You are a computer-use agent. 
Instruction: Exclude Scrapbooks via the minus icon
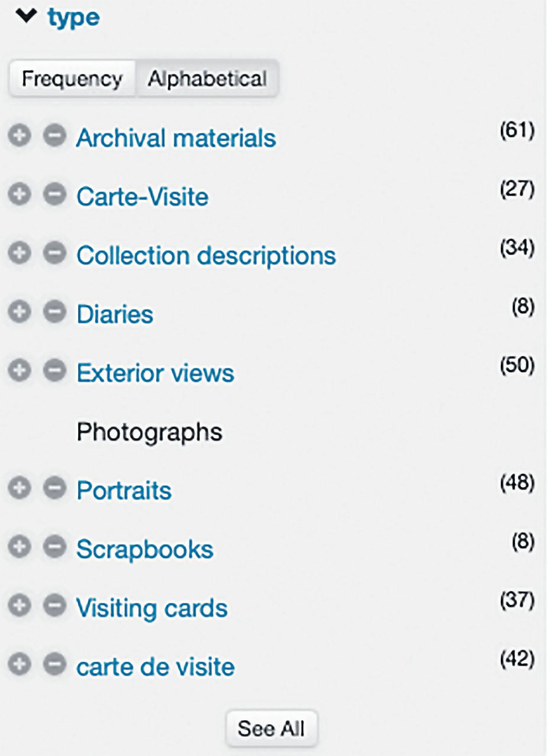click(55, 547)
